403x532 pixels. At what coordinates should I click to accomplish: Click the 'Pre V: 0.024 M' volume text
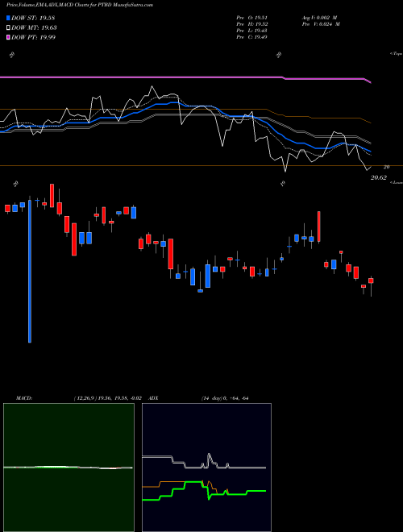[x=320, y=24]
